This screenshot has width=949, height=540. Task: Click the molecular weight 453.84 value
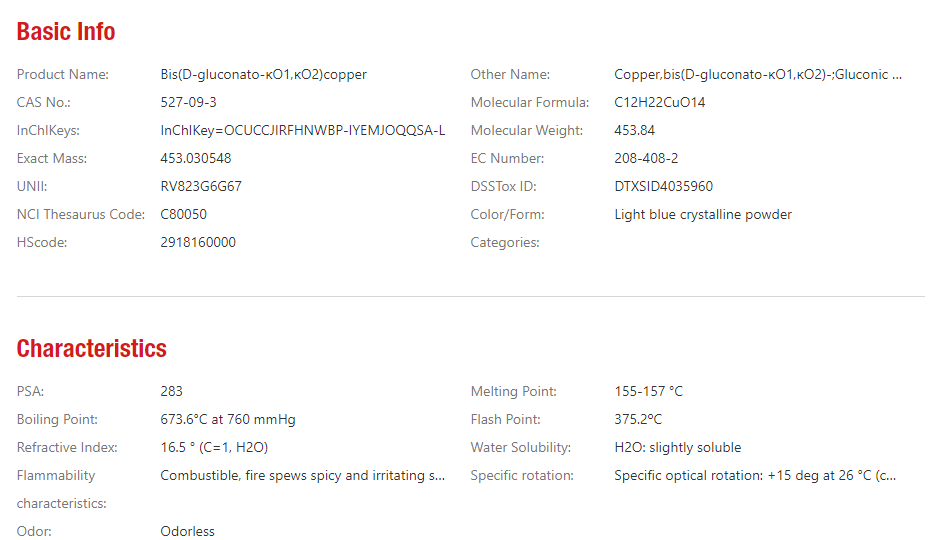[634, 130]
